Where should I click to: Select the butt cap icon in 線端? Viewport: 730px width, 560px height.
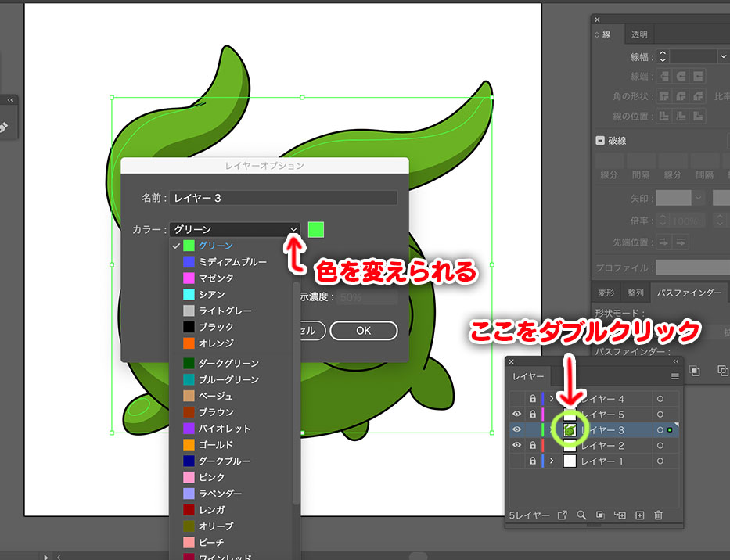pos(664,77)
